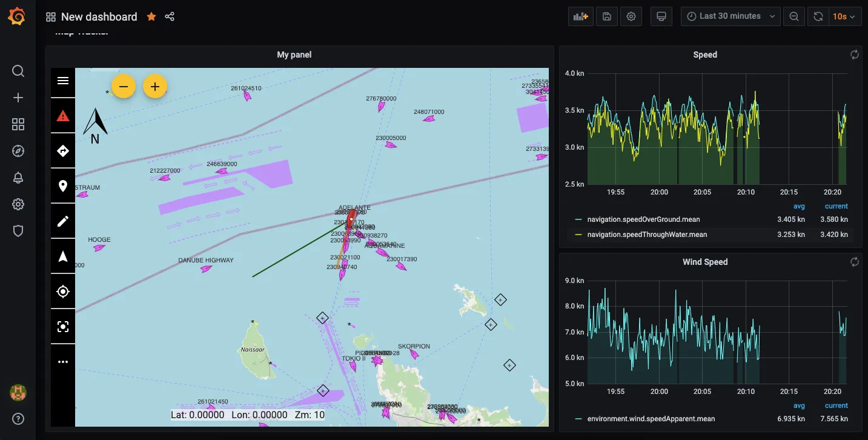Open the Speed panel title menu
868x440 pixels.
point(704,55)
